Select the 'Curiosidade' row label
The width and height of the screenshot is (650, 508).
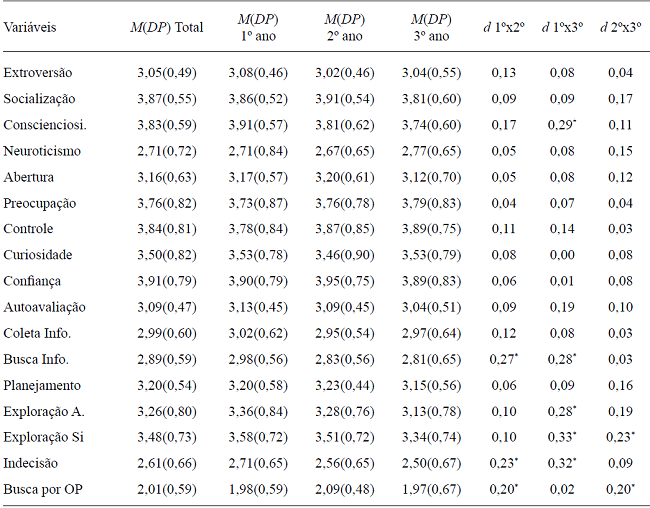38,255
